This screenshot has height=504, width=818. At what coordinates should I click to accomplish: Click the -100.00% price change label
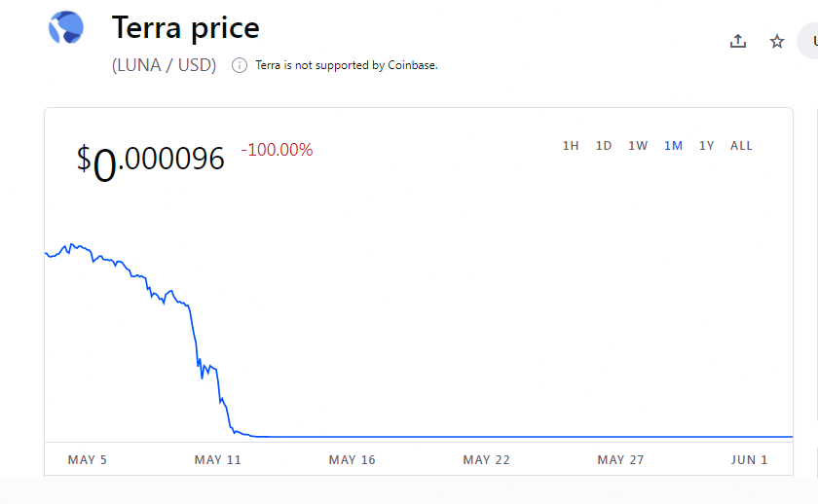(x=277, y=150)
